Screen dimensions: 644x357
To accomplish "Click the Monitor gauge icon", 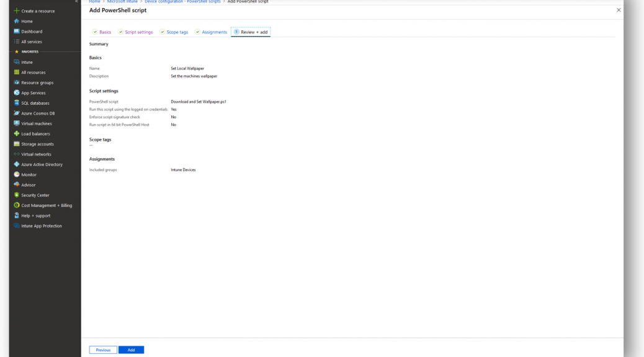I will [x=16, y=175].
